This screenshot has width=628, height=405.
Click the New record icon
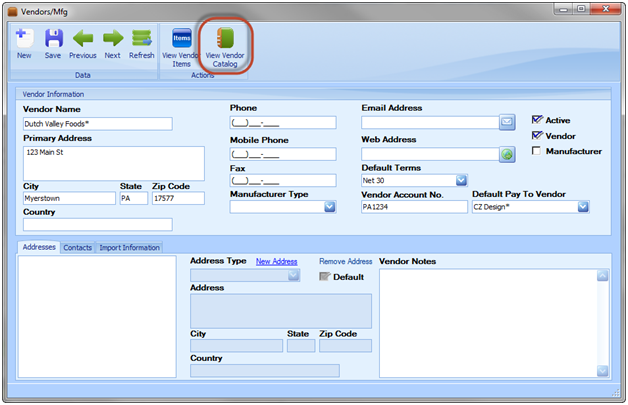click(x=24, y=38)
